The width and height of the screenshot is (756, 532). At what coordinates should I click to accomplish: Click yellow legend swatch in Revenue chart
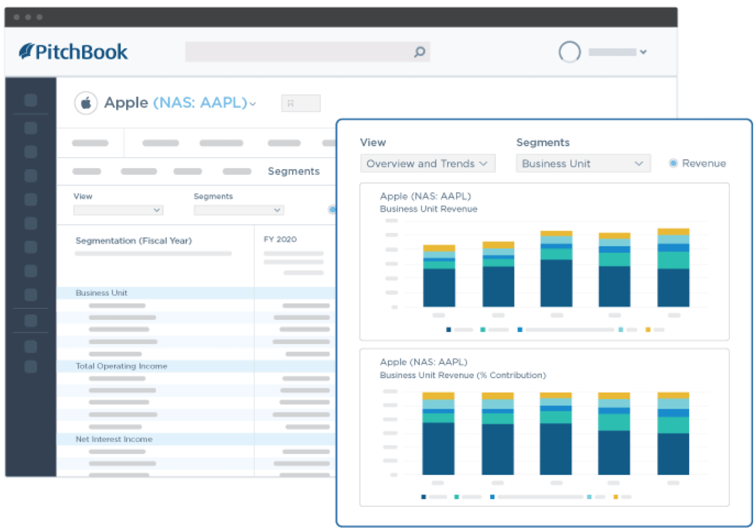648,330
